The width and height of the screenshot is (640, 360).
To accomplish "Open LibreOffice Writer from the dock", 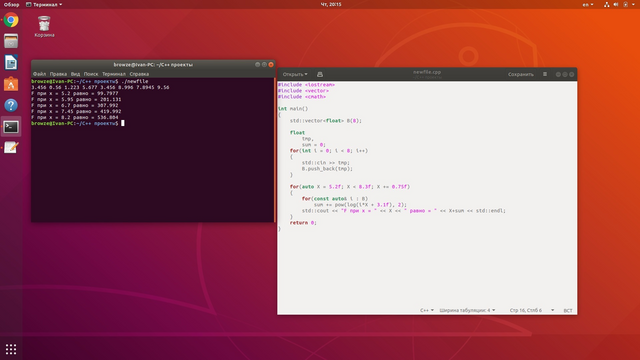I will click(x=11, y=62).
